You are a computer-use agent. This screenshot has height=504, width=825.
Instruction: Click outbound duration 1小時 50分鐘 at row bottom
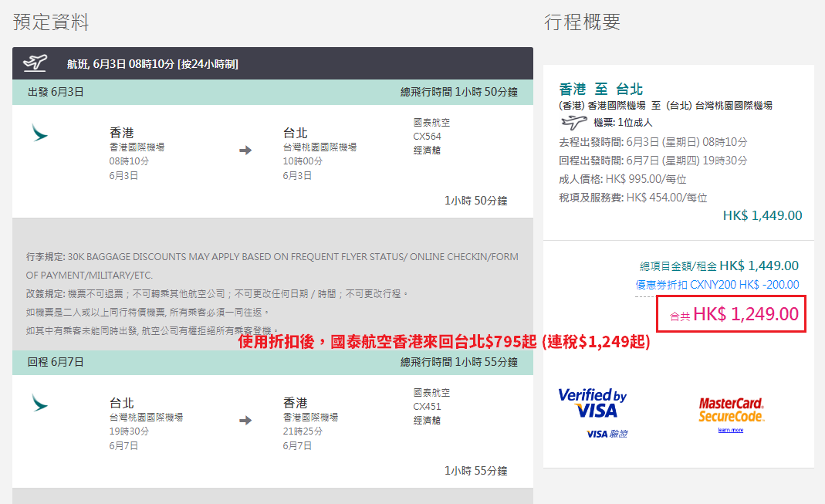475,201
